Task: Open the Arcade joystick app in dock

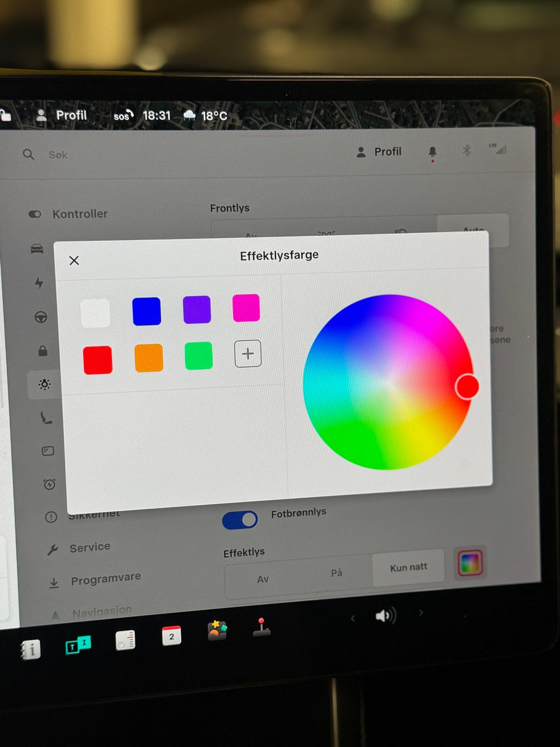Action: pos(262,627)
